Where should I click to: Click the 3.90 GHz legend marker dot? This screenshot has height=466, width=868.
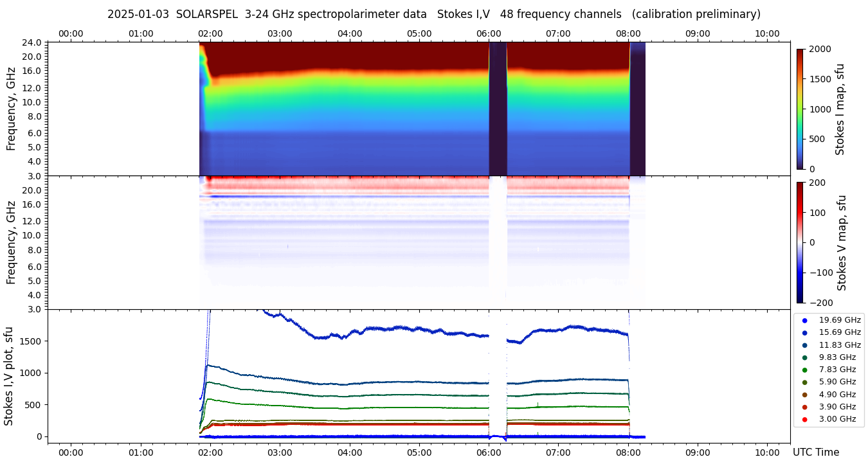804,407
